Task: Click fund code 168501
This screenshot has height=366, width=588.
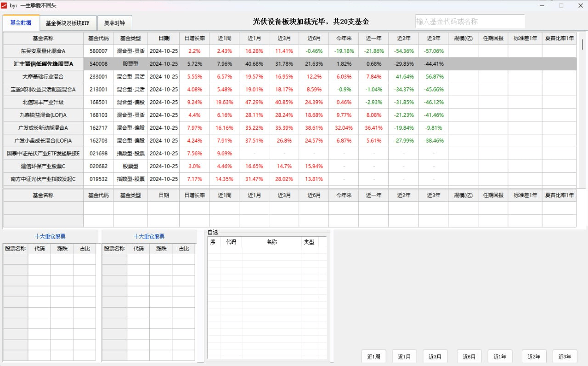Action: pyautogui.click(x=98, y=103)
